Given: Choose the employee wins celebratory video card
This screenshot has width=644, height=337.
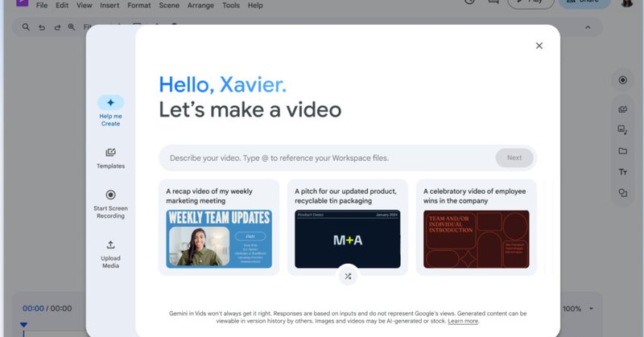Looking at the screenshot, I should pos(476,227).
